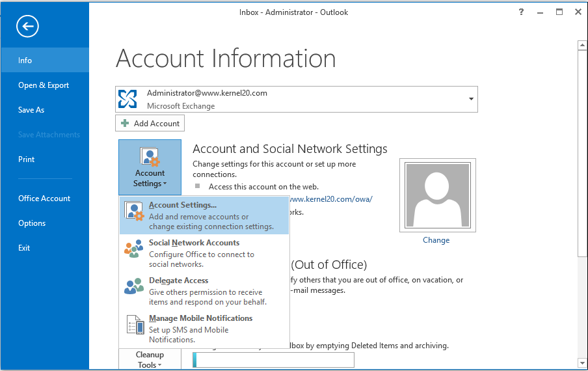Maximize the Outlook window

pyautogui.click(x=559, y=12)
